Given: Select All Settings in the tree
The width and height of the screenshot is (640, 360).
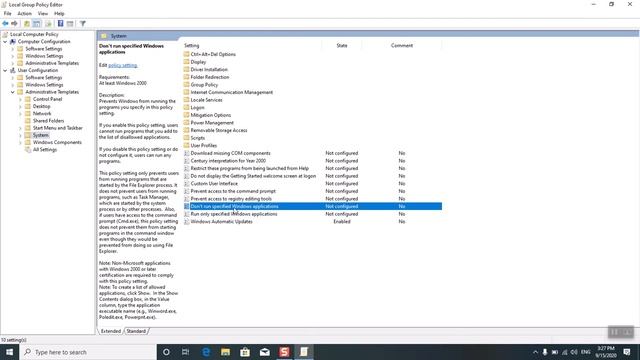Looking at the screenshot, I should click(x=45, y=150).
